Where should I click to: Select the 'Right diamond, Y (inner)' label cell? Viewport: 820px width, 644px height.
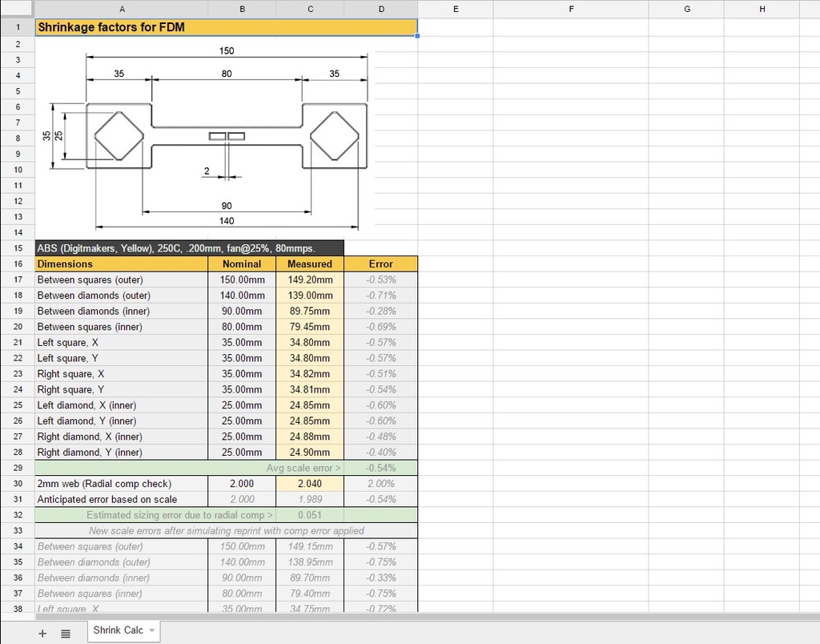pos(122,453)
